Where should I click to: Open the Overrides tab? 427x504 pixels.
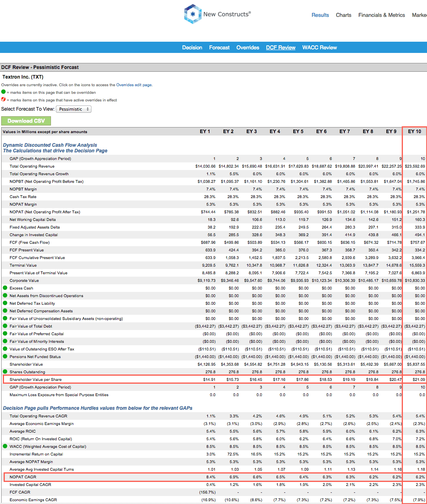248,47
